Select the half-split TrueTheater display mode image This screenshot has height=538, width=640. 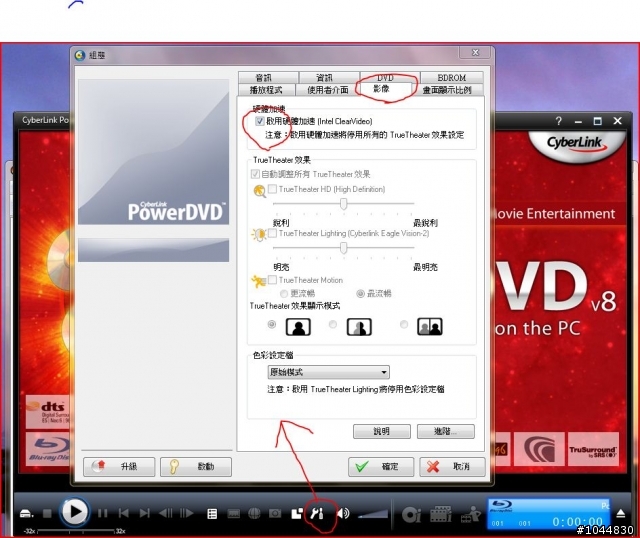click(x=359, y=327)
